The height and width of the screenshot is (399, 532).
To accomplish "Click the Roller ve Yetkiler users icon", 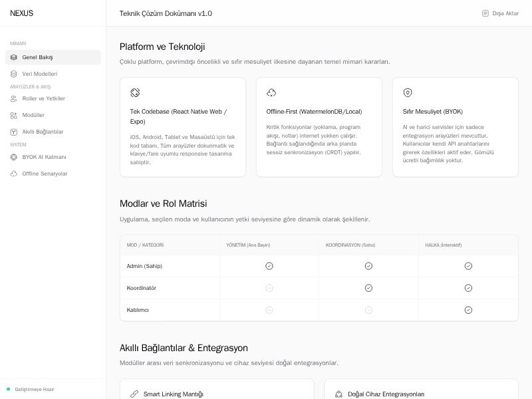I will (14, 98).
